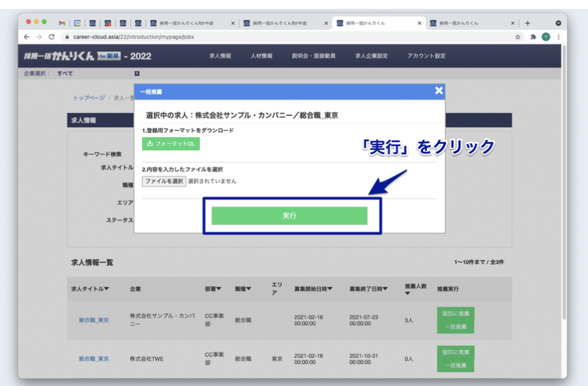
Task: Open 総合職_東京 link for 株式会社TWE row
Action: (93, 359)
